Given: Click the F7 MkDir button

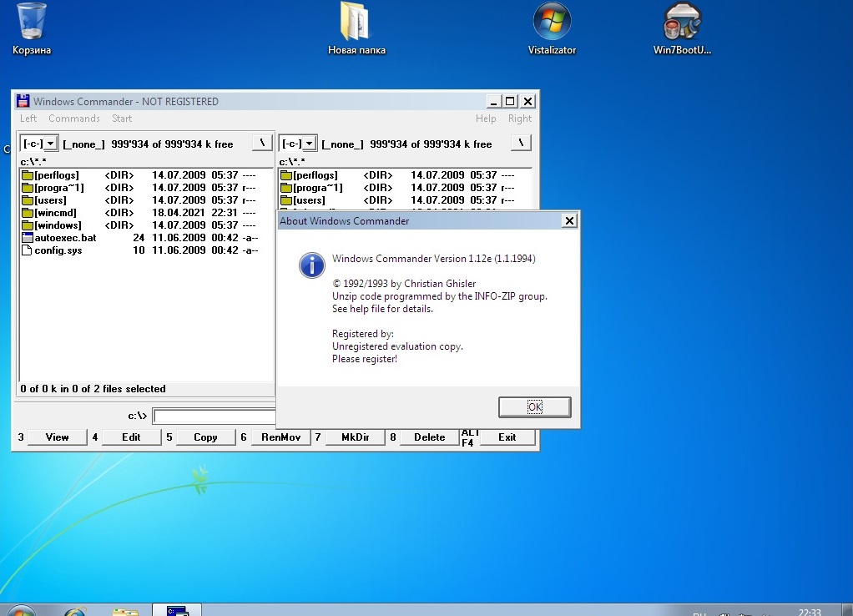Looking at the screenshot, I should pos(356,437).
